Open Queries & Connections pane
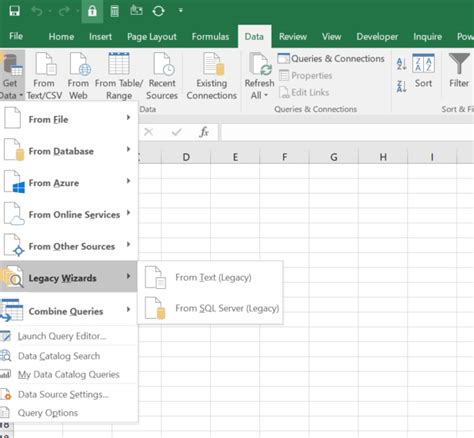 tap(331, 59)
